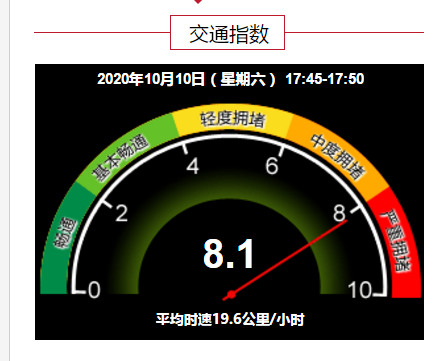The width and height of the screenshot is (435, 361).
Task: Select the yellow 轻度拥堵 segment
Action: [x=232, y=121]
